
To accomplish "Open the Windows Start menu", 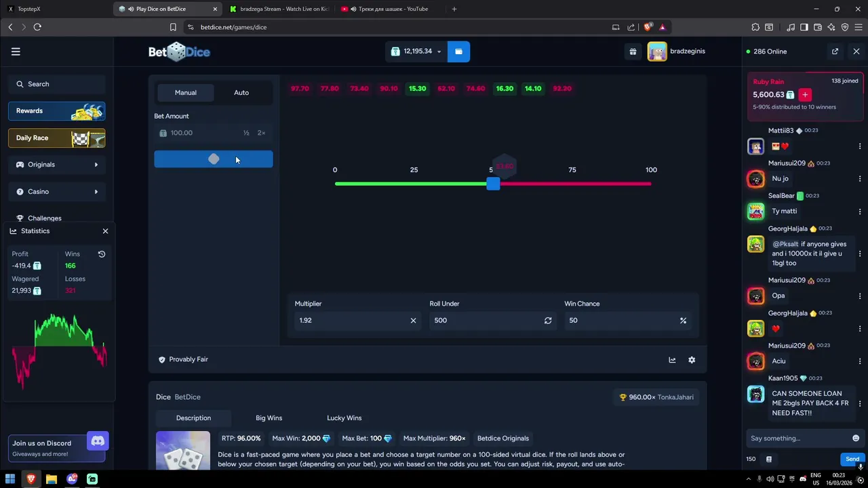I will pyautogui.click(x=10, y=479).
